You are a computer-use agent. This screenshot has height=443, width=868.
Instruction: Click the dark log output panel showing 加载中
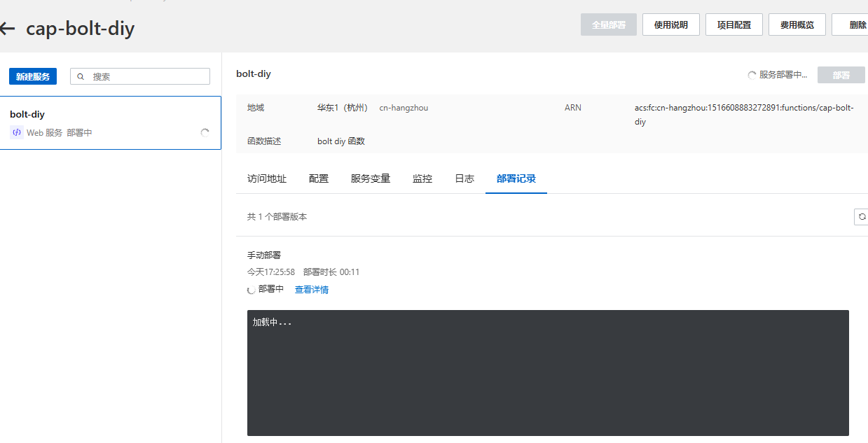pyautogui.click(x=548, y=373)
